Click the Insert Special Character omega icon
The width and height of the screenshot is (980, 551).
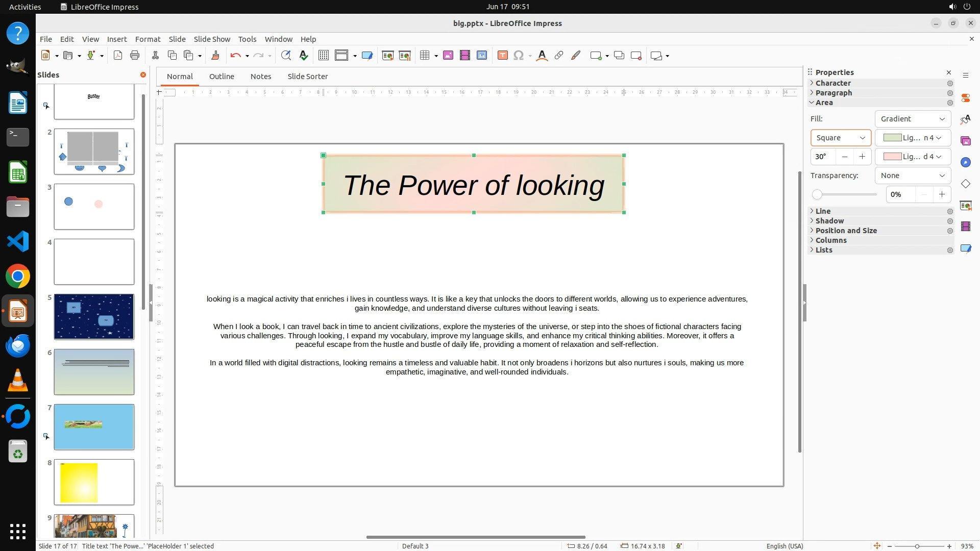pyautogui.click(x=519, y=56)
